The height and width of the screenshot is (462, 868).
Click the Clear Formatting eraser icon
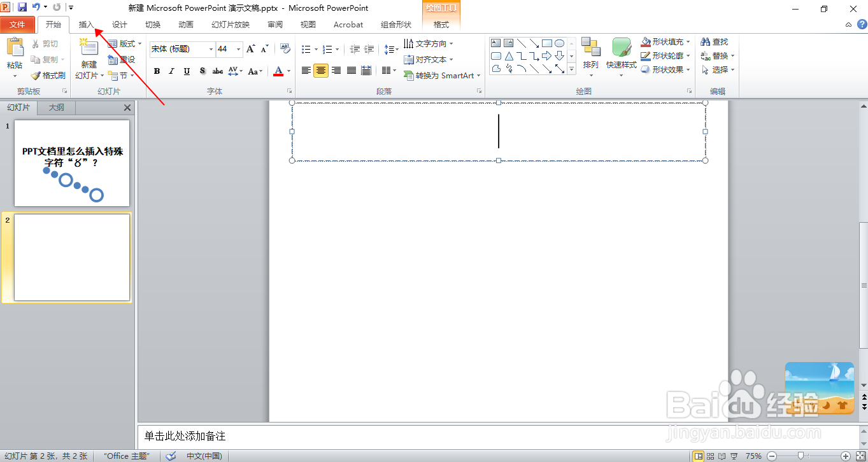click(285, 49)
